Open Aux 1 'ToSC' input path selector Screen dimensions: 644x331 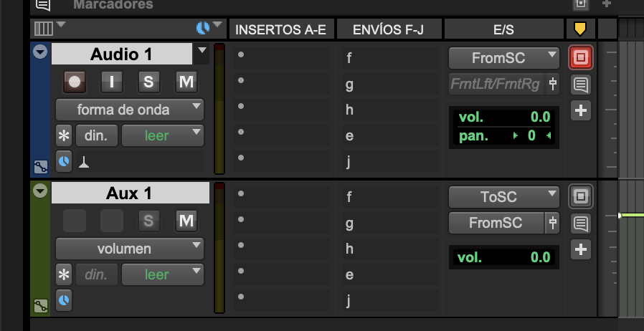coord(503,196)
